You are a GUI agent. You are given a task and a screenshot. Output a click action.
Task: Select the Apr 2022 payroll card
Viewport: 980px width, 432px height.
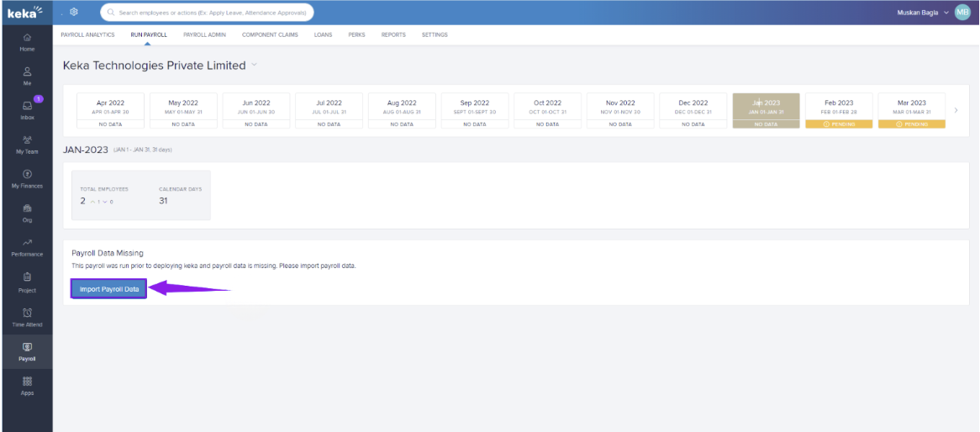point(110,111)
